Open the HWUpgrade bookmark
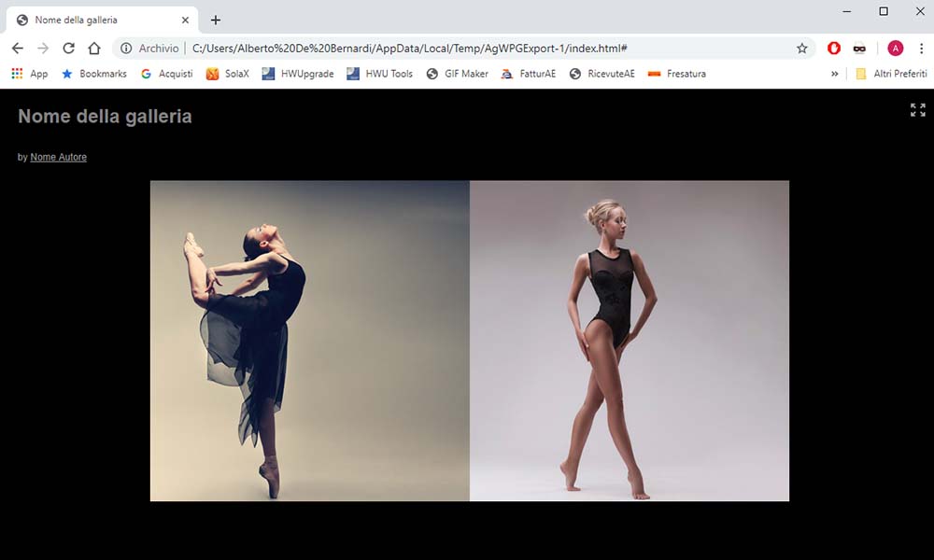Screen dimensions: 934x560 [298, 74]
